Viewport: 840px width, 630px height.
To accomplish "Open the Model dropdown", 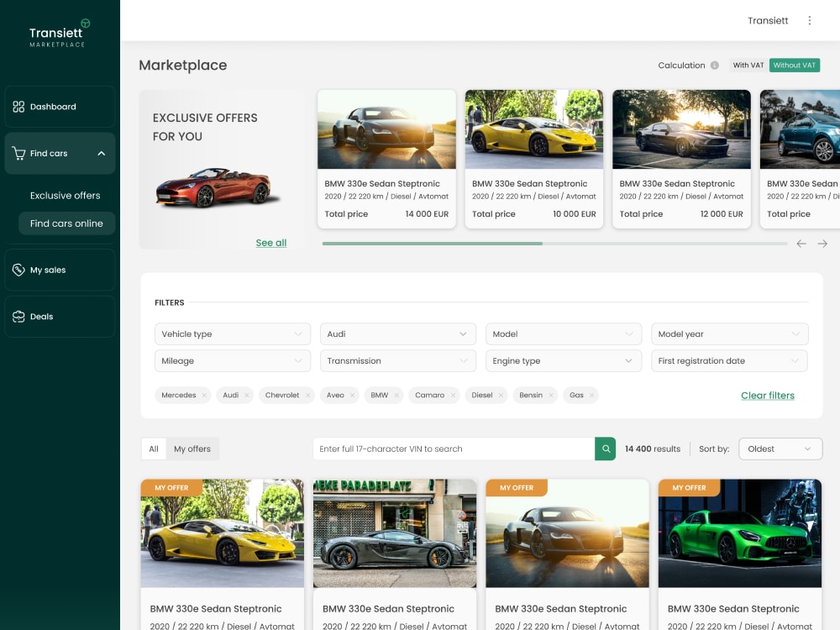I will (564, 333).
